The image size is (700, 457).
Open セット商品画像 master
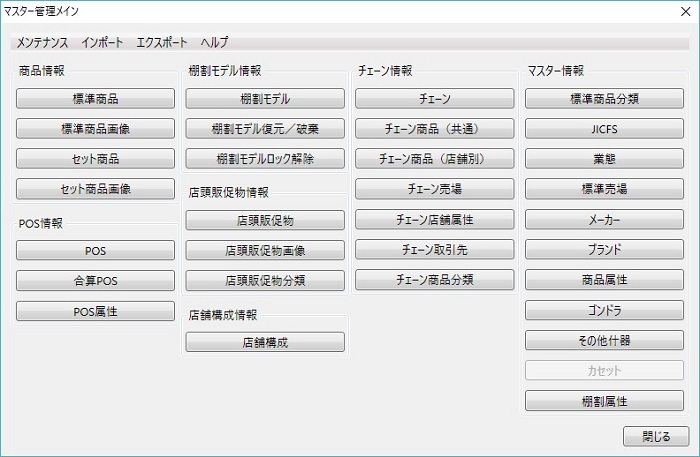[x=96, y=189]
